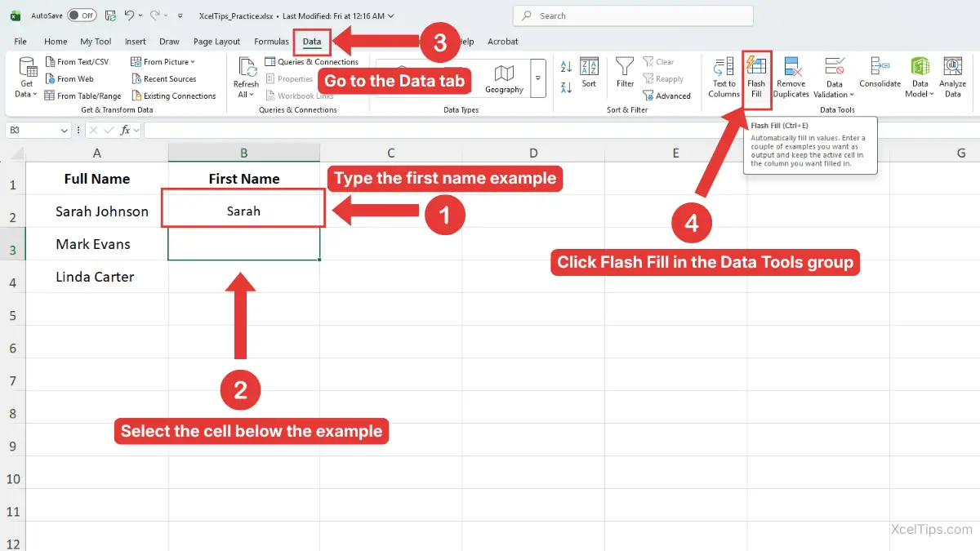Select column A header
The height and width of the screenshot is (551, 980).
coord(97,153)
